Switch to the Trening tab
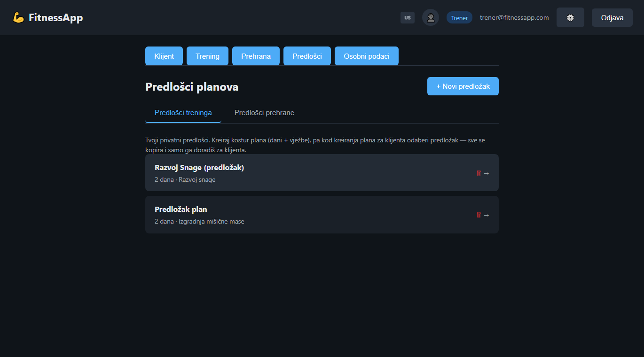Image resolution: width=644 pixels, height=357 pixels. [x=207, y=56]
